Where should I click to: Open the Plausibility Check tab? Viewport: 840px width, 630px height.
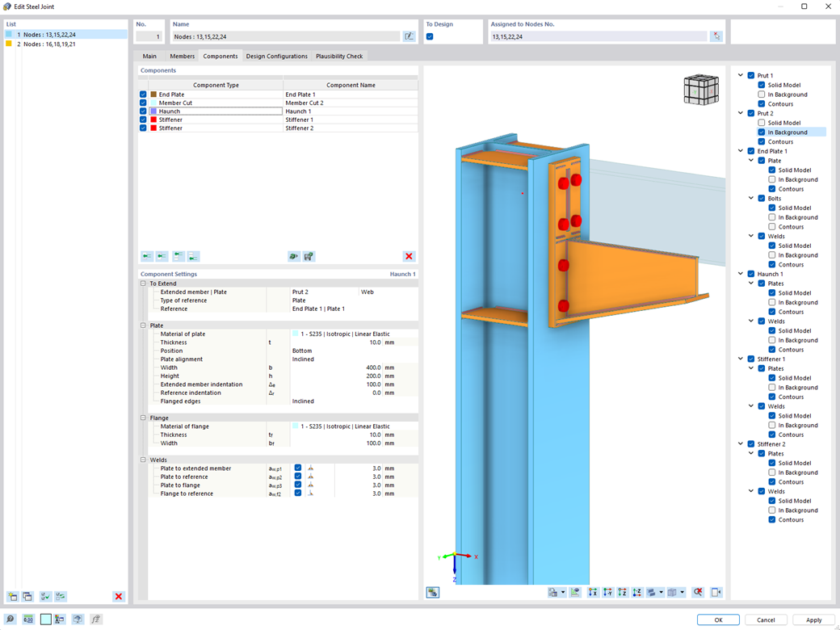click(338, 56)
